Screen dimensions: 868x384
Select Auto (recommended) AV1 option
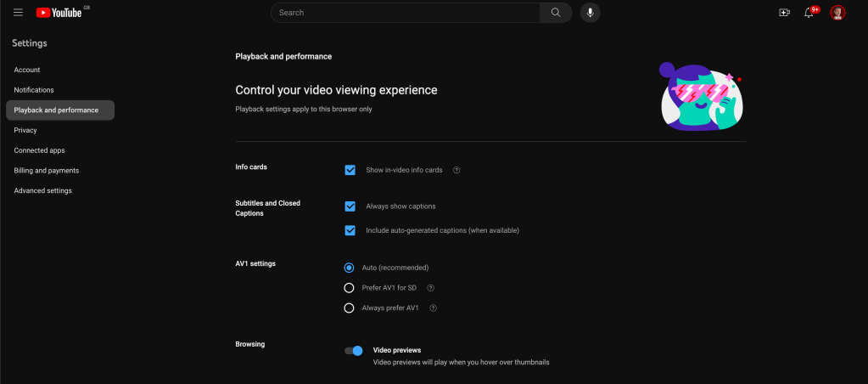349,268
